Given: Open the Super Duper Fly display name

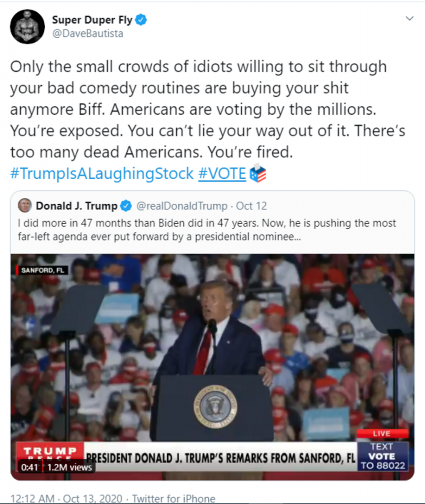Looking at the screenshot, I should [x=92, y=20].
